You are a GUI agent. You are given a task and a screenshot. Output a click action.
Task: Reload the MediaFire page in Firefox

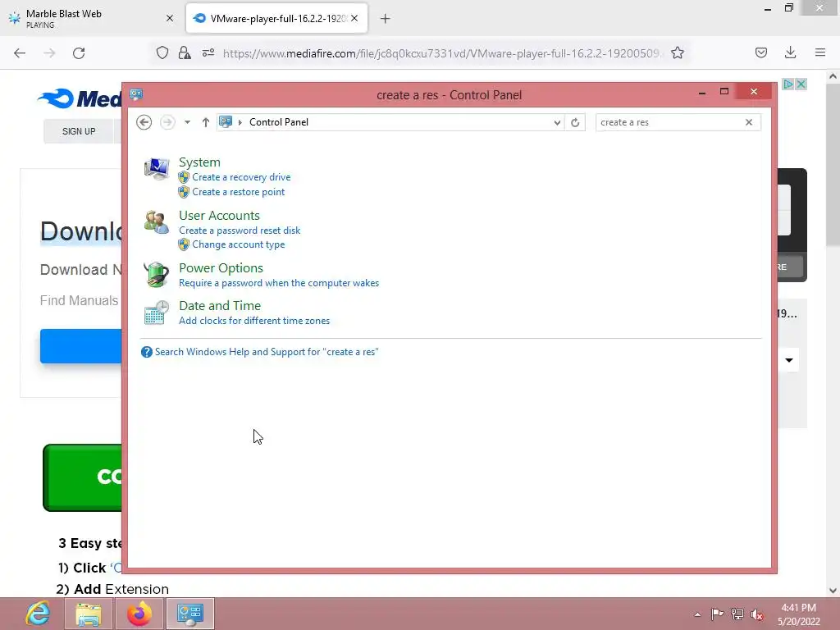pos(79,52)
